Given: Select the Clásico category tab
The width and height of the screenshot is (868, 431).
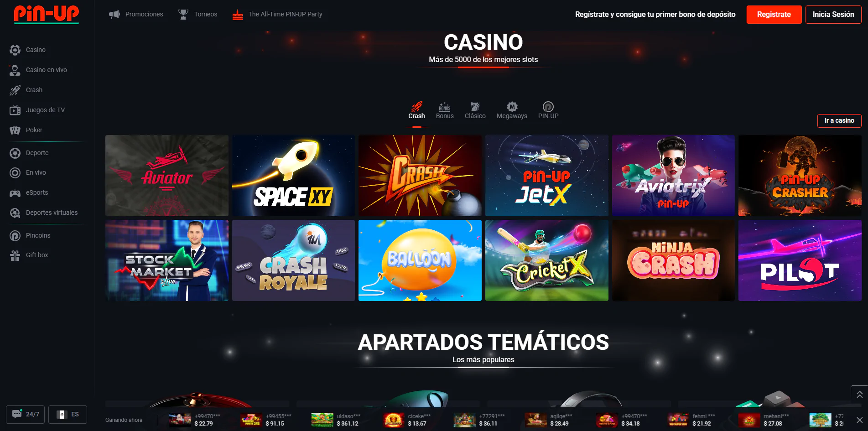Looking at the screenshot, I should point(475,111).
